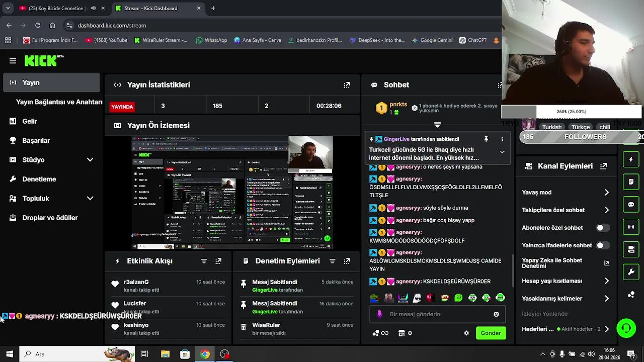The image size is (644, 362).
Task: Open the chat shop icon showing 0
Action: (x=405, y=333)
